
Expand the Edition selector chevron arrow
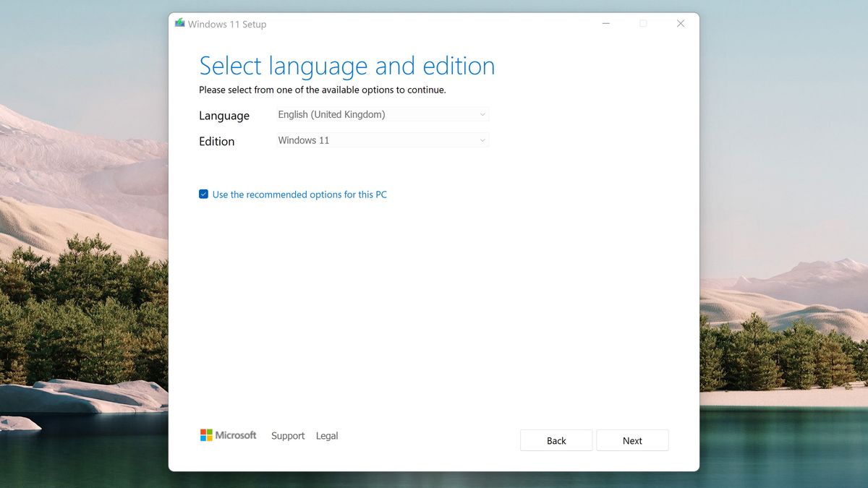coord(482,140)
